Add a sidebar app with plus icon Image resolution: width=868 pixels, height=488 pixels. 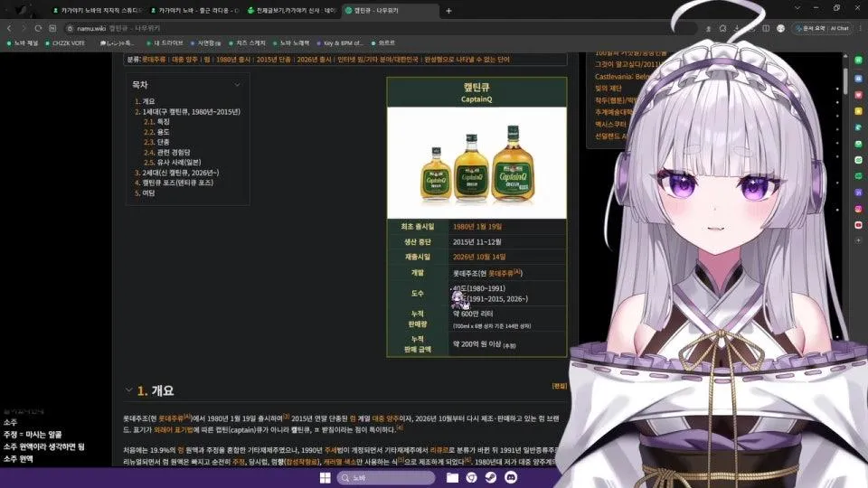point(859,240)
